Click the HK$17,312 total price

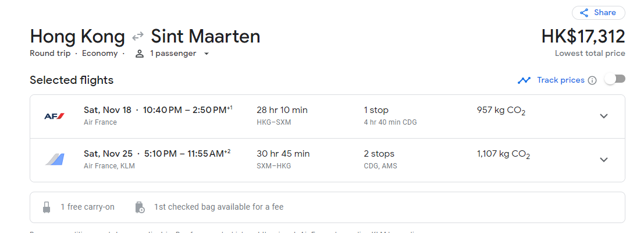[x=583, y=37]
